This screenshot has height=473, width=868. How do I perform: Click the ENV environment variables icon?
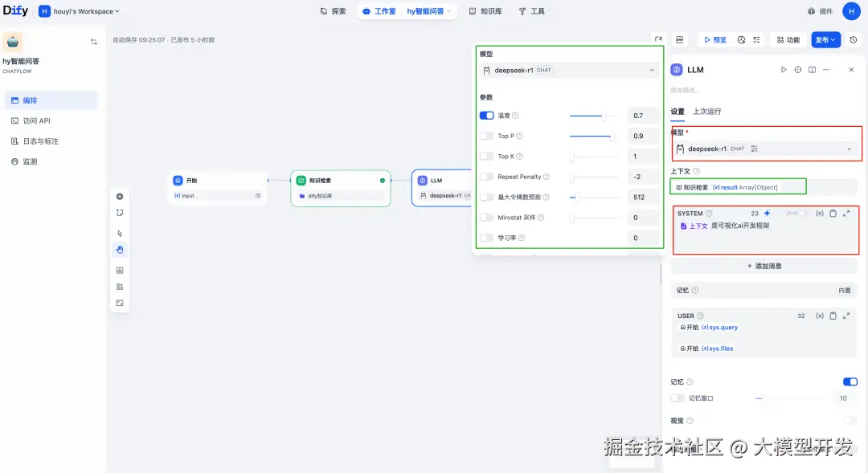pos(679,40)
